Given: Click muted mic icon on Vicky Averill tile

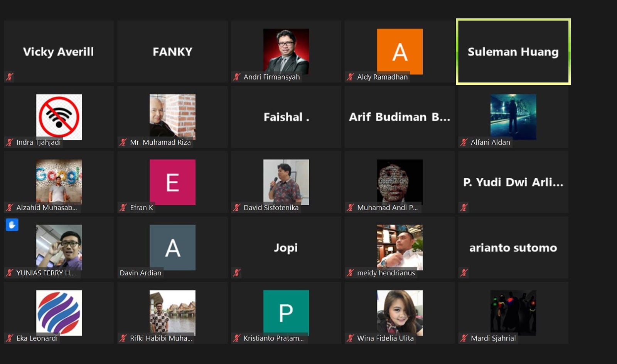Looking at the screenshot, I should point(10,77).
